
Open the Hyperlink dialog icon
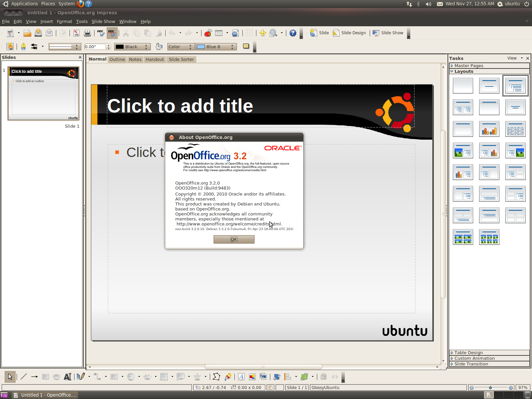(x=235, y=33)
